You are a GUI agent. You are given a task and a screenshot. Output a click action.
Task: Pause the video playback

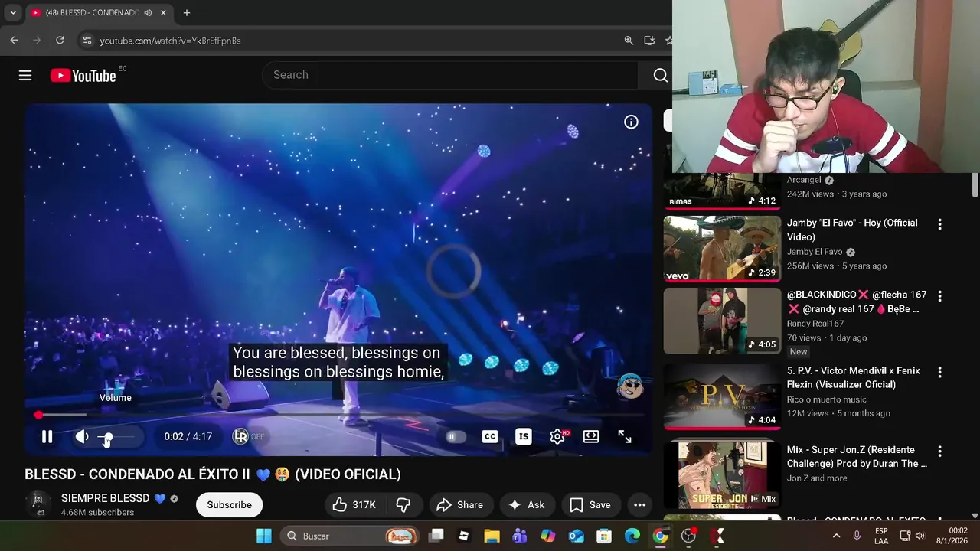47,436
